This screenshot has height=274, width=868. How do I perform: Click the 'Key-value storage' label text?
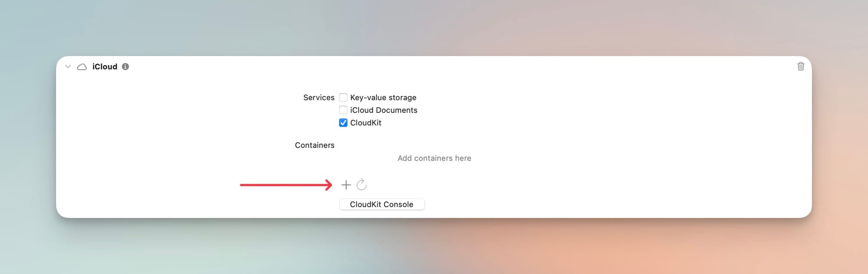tap(383, 97)
